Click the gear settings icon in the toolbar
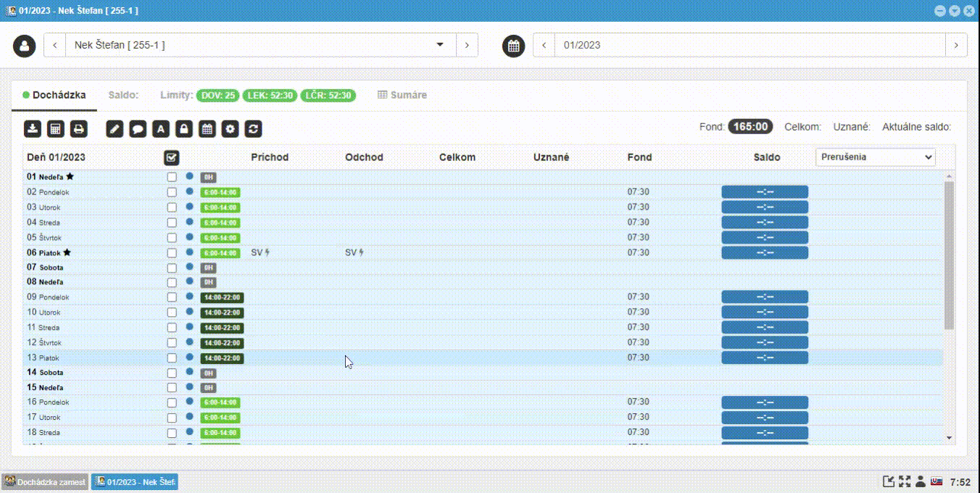This screenshot has height=493, width=980. [x=231, y=129]
